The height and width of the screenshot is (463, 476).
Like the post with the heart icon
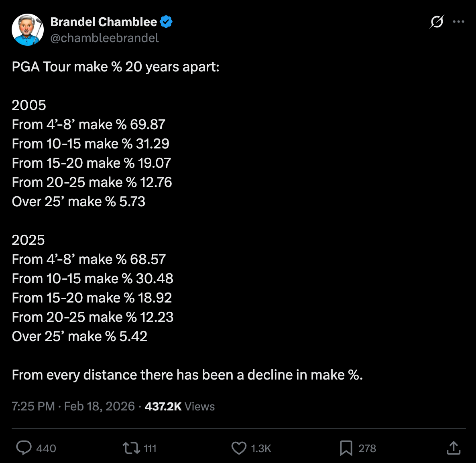pyautogui.click(x=239, y=448)
